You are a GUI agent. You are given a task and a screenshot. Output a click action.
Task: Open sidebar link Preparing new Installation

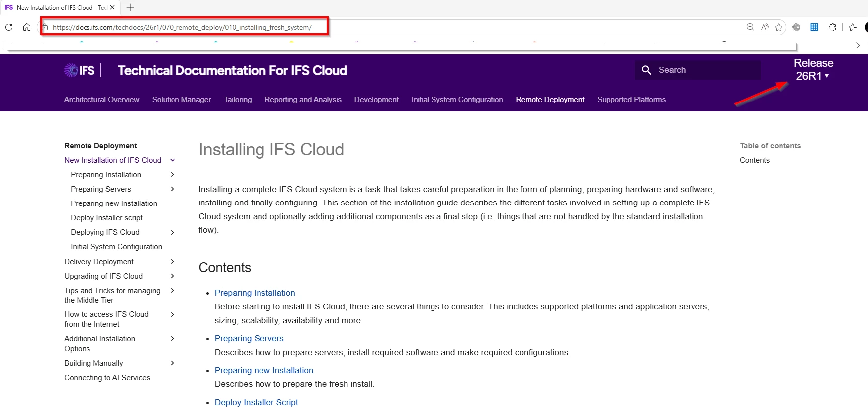tap(114, 203)
